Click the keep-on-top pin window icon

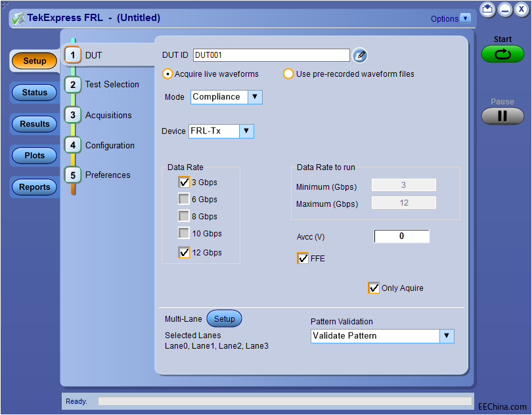(x=487, y=9)
